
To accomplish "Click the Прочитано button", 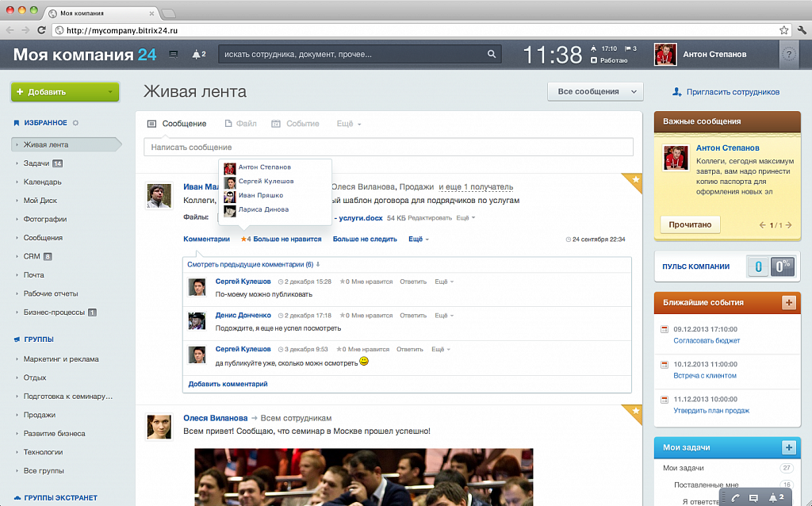I will [690, 224].
